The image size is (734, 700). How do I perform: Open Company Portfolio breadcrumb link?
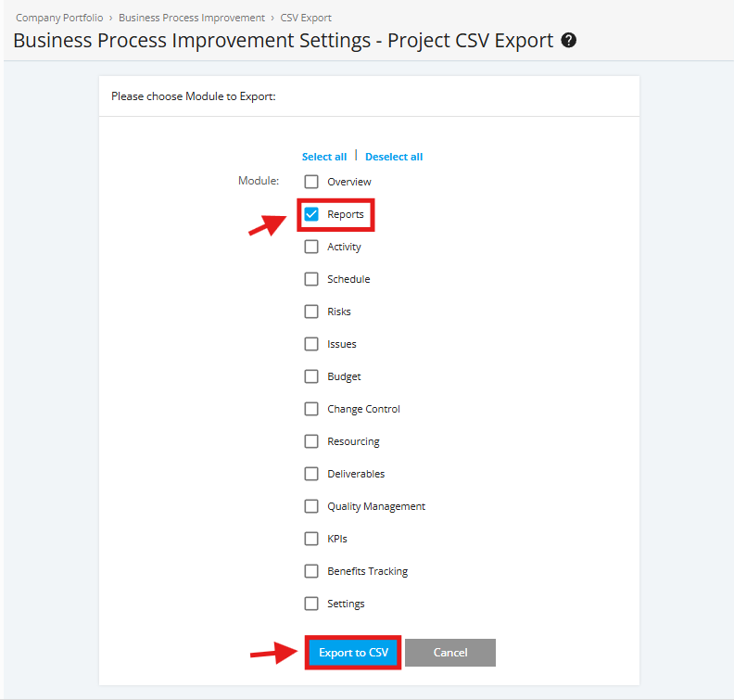click(59, 18)
